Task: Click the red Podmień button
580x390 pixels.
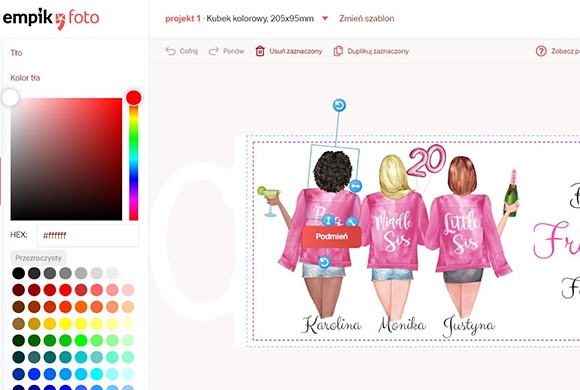Action: (331, 236)
